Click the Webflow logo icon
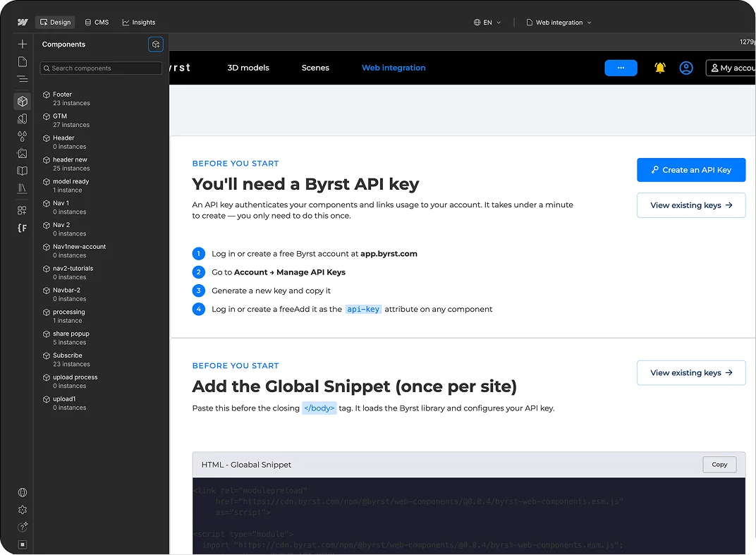Image resolution: width=756 pixels, height=555 pixels. pos(22,22)
